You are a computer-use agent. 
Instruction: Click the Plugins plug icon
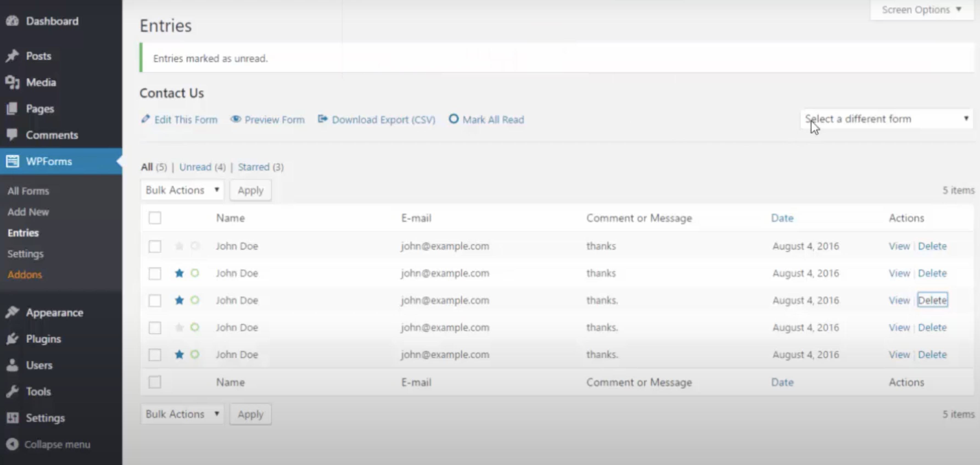12,339
